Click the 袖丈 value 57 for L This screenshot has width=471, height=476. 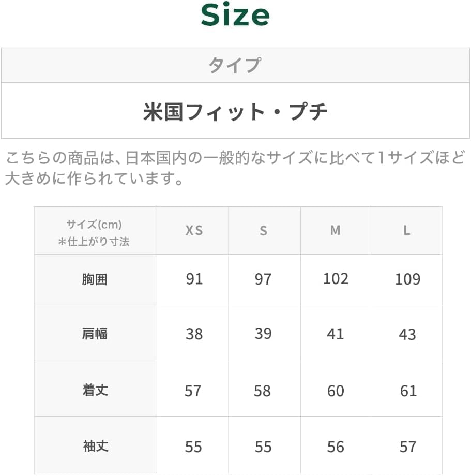[x=407, y=447]
